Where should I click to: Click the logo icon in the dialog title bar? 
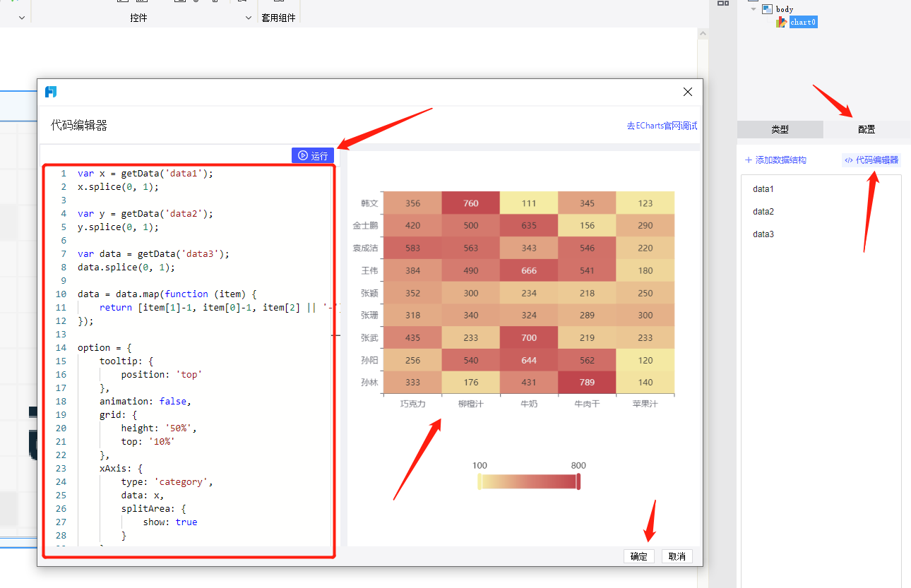click(51, 92)
